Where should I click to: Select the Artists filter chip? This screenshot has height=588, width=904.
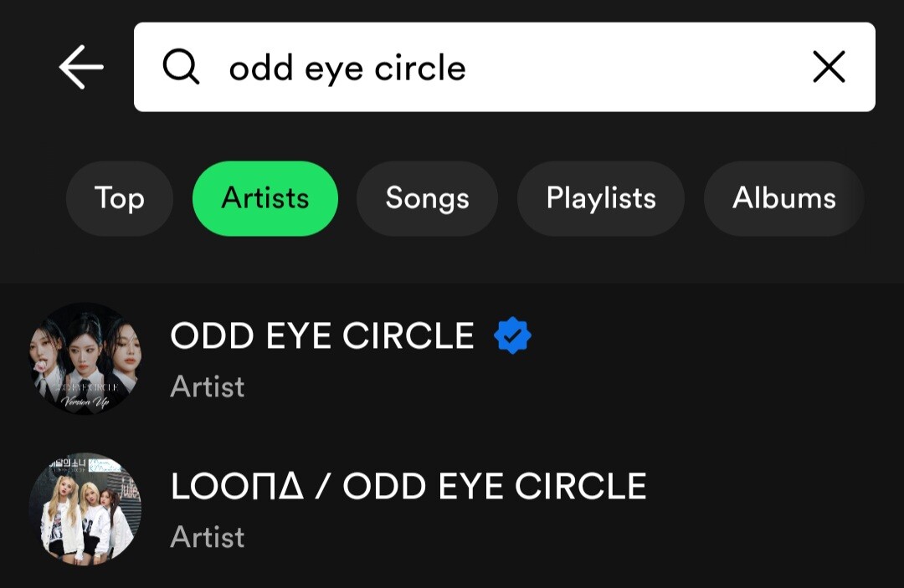265,198
